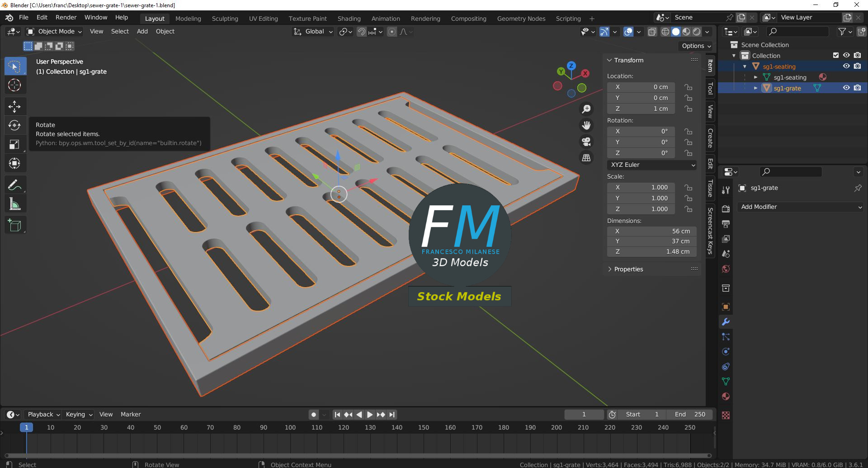Pick the Move tool in toolbar
This screenshot has height=468, width=868.
pyautogui.click(x=14, y=106)
